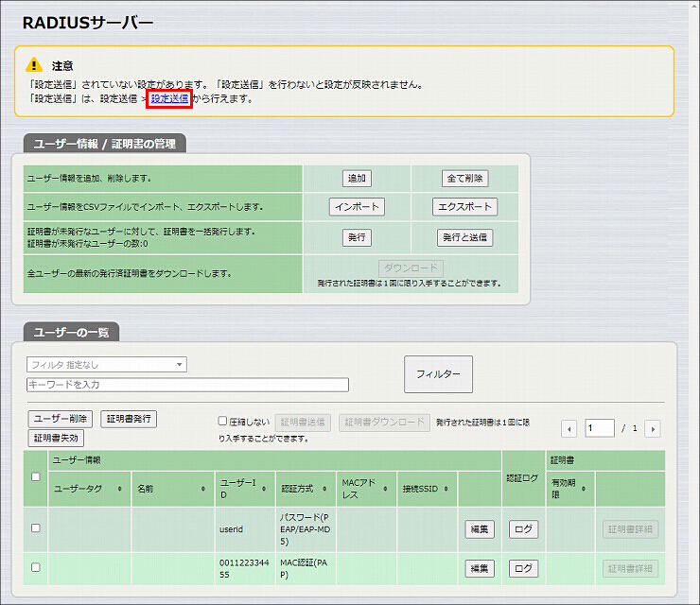Click the disabled 証明書ダウンロード button

coord(384,423)
